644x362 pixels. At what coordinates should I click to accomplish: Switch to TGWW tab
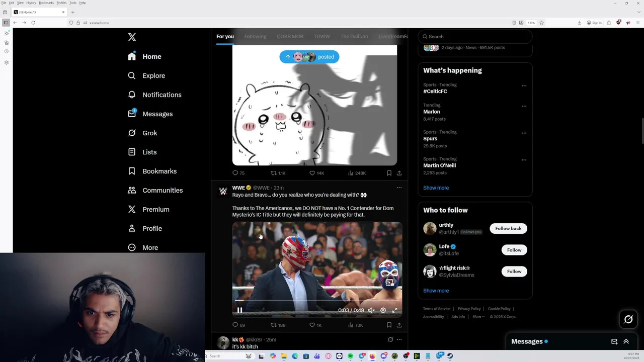click(322, 37)
